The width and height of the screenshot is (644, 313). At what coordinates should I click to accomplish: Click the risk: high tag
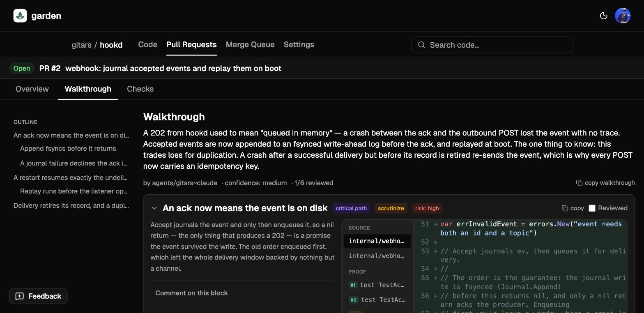click(x=427, y=208)
